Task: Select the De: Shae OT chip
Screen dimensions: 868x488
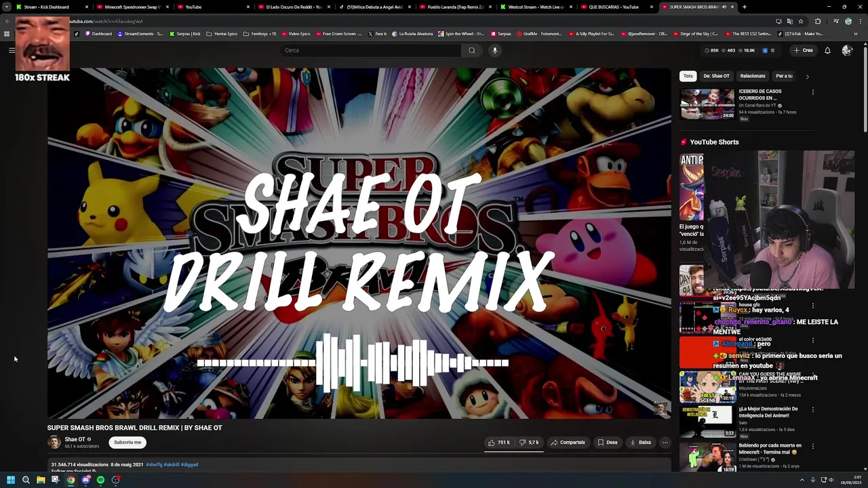Action: pos(716,76)
